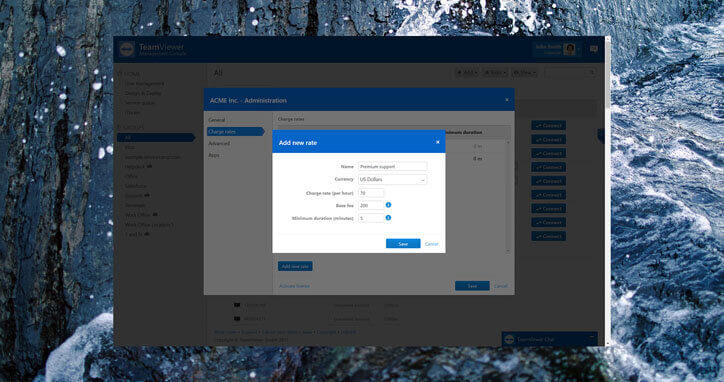
Task: Click the charge rates list scrollbar
Action: [x=508, y=196]
